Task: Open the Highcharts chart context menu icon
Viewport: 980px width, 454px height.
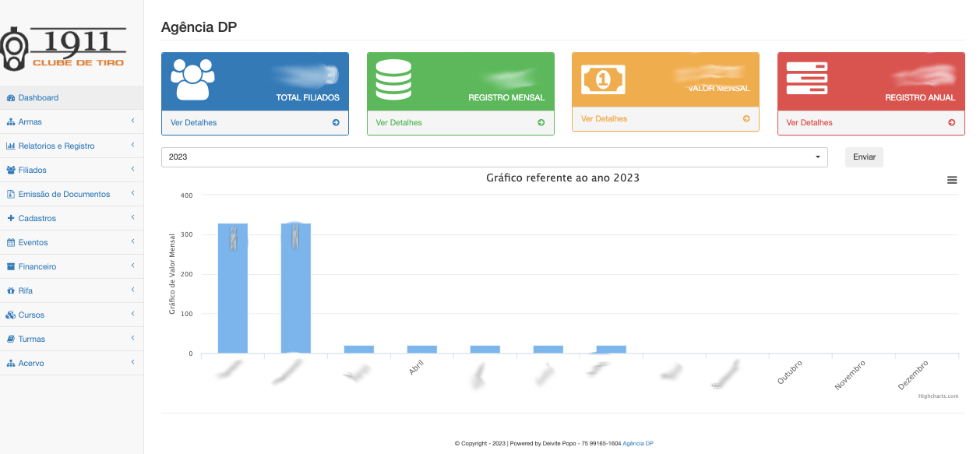Action: 951,180
